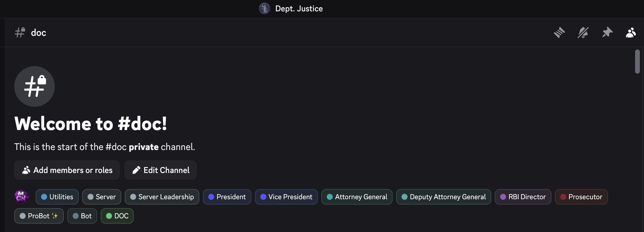Click the President role tag
This screenshot has width=644, height=232.
click(227, 197)
